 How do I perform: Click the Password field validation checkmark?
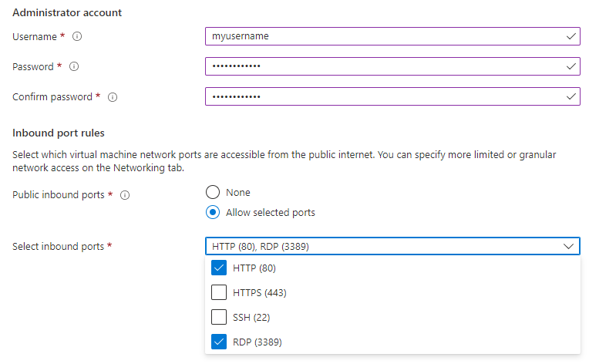[570, 66]
